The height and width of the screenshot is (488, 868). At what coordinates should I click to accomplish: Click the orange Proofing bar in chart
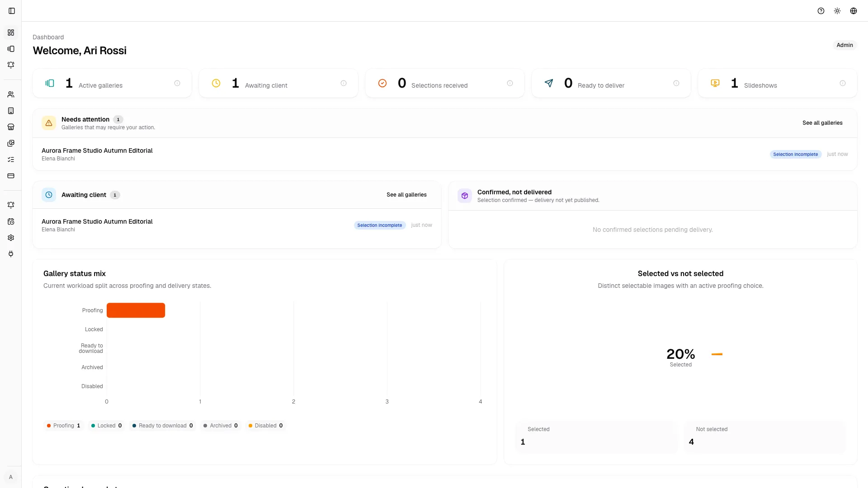tap(136, 310)
